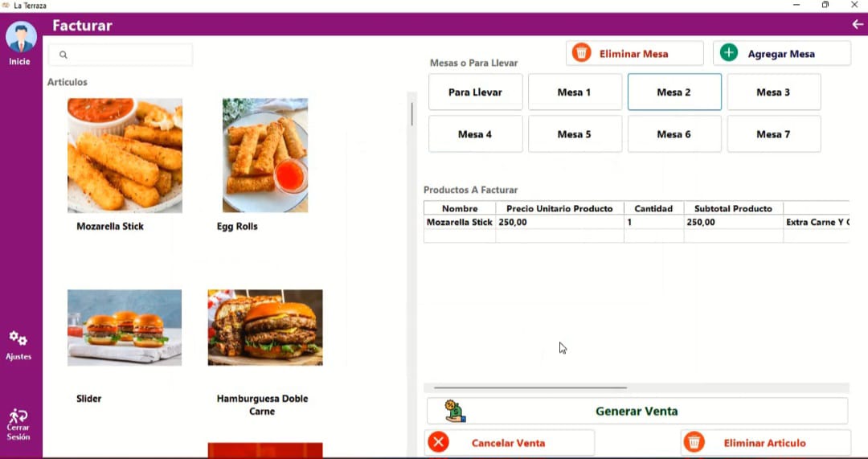Click the Extra Carne Y cell
The height and width of the screenshot is (459, 868).
click(x=817, y=222)
